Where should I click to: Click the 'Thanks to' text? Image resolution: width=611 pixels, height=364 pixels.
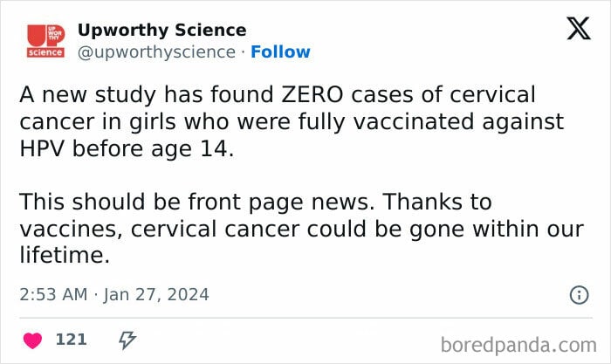pos(436,202)
